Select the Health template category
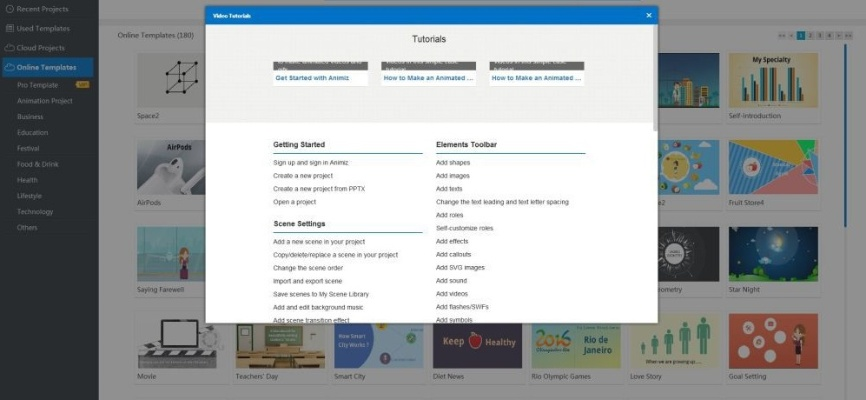866x400 pixels. click(27, 180)
